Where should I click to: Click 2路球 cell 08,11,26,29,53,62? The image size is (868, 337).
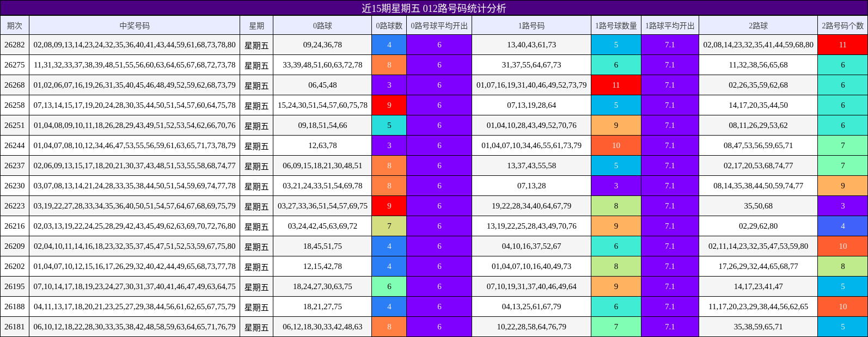tap(758, 125)
